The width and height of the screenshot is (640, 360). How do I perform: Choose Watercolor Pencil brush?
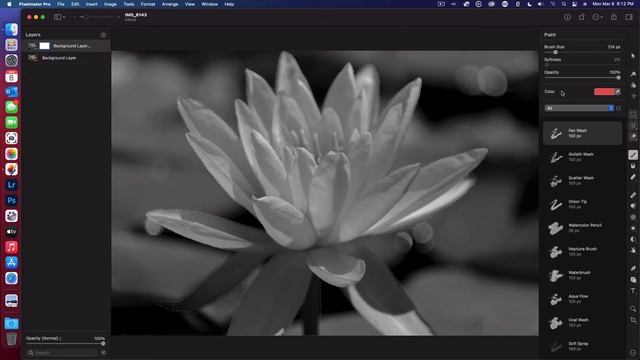point(582,228)
